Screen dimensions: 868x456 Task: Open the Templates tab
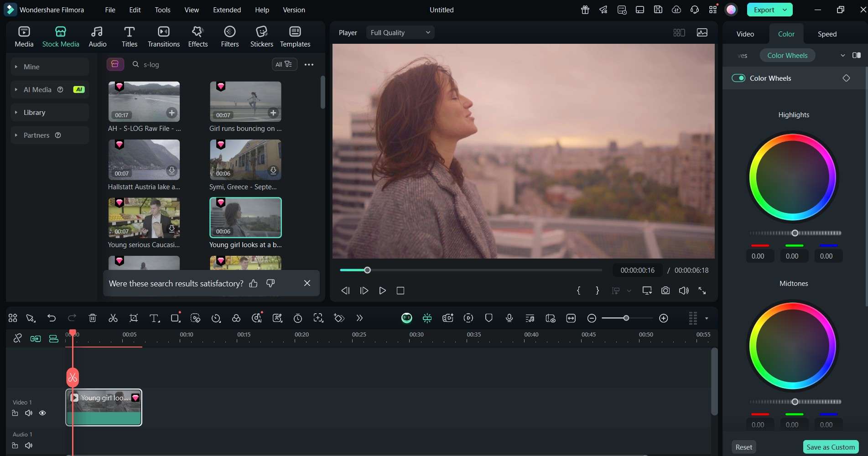coord(295,36)
